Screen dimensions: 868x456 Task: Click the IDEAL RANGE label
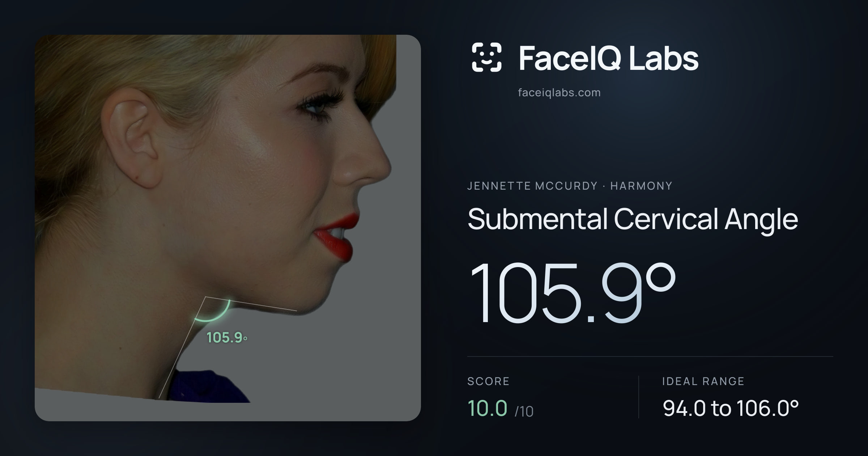(703, 381)
